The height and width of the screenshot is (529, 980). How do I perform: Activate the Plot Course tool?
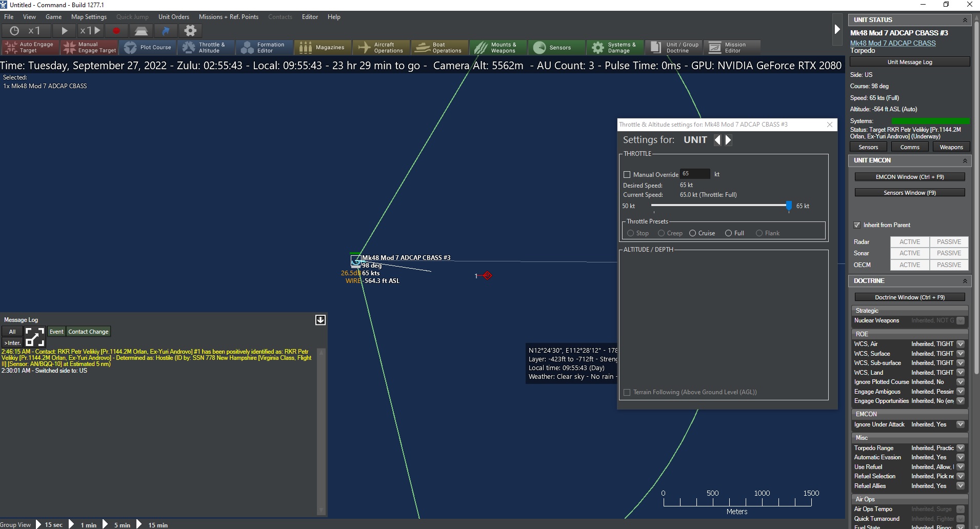148,48
